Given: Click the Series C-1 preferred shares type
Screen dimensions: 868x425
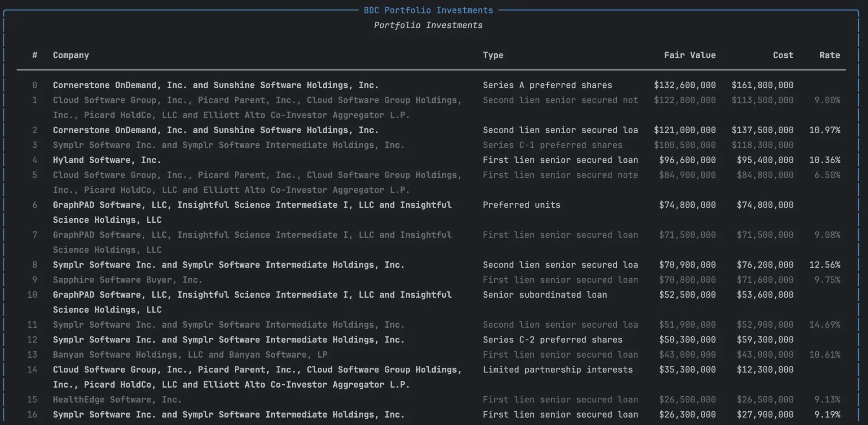Looking at the screenshot, I should (x=552, y=145).
